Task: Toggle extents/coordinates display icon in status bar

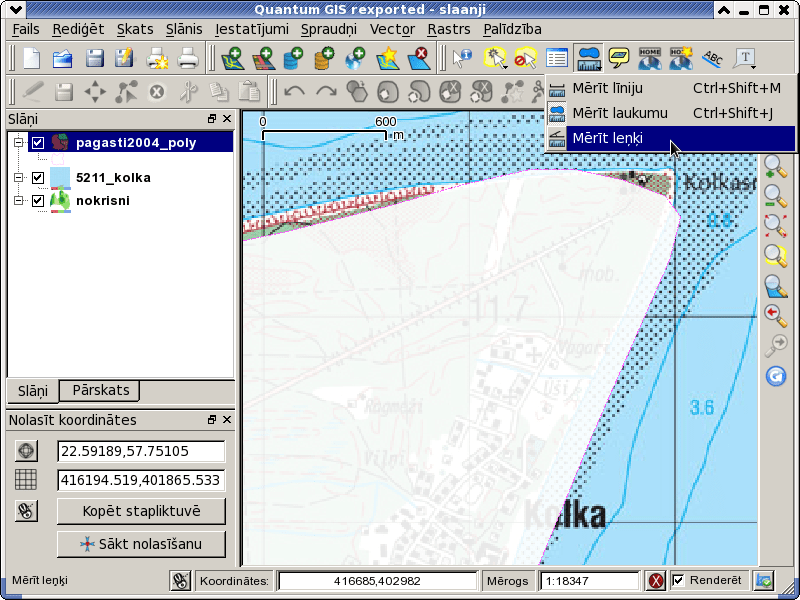Action: click(x=180, y=581)
